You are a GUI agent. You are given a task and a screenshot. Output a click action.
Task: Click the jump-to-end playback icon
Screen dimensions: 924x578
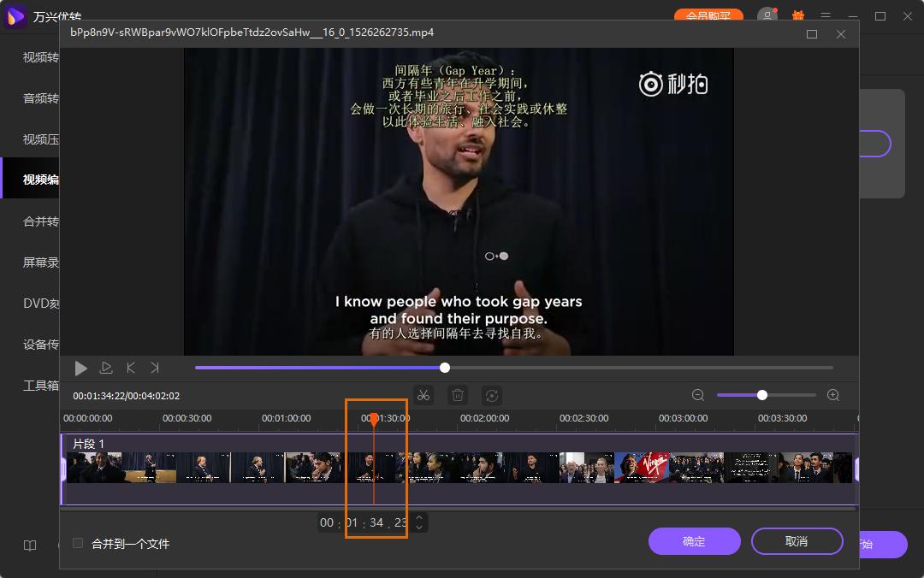click(155, 368)
